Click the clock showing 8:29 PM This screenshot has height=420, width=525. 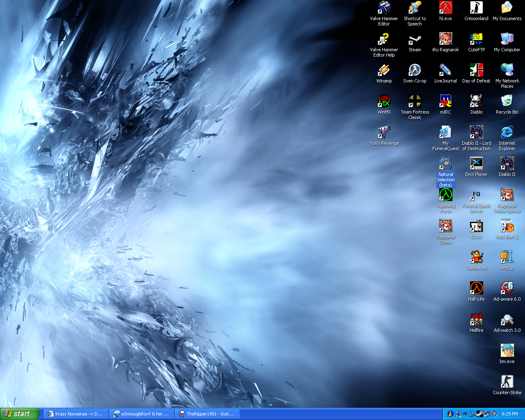click(x=510, y=414)
